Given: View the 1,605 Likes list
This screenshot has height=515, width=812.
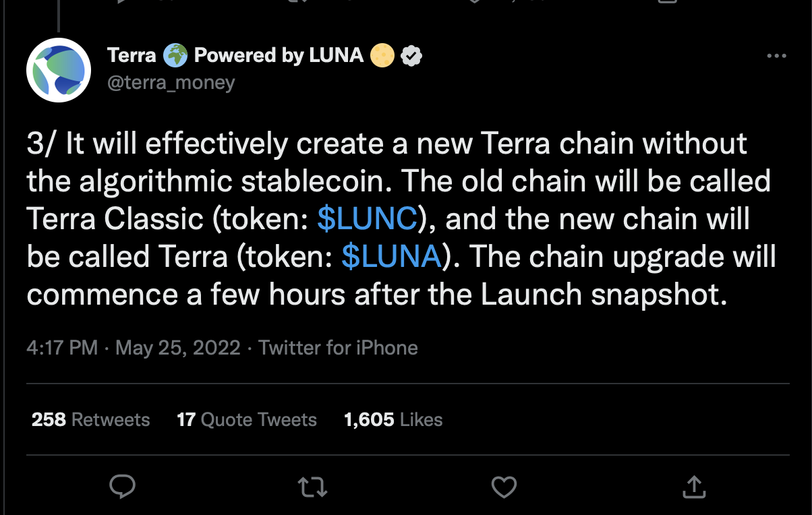Looking at the screenshot, I should coord(393,419).
